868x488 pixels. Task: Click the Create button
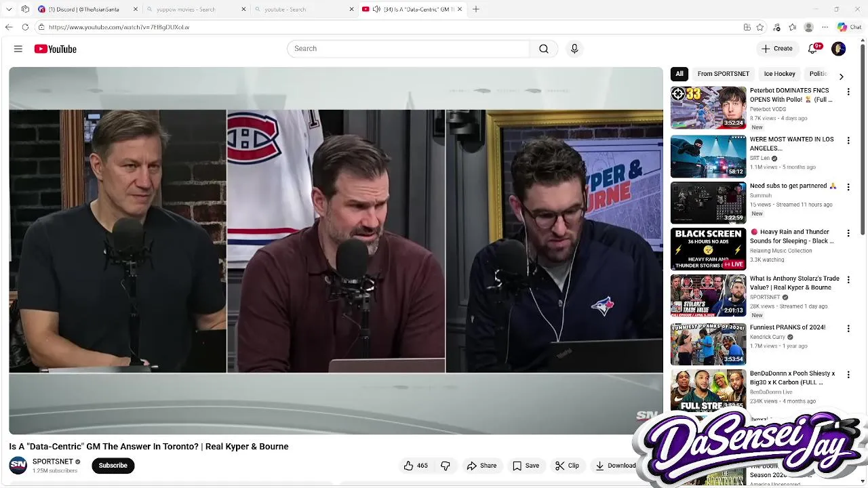(776, 49)
